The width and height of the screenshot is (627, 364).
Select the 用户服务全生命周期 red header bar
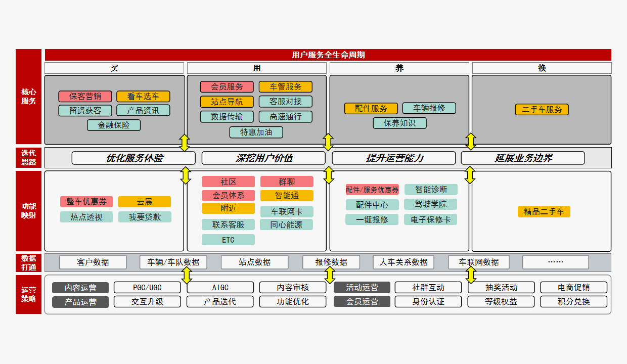(x=328, y=55)
